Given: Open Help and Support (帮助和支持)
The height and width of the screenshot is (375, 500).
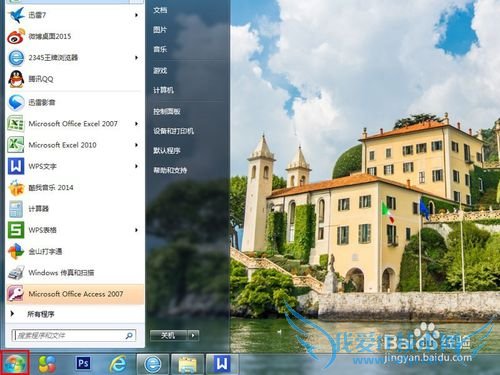Looking at the screenshot, I should click(x=170, y=170).
